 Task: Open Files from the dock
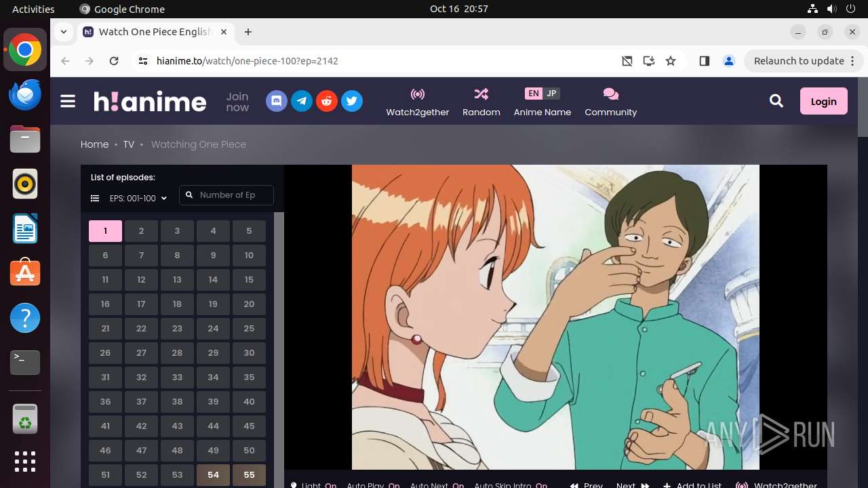(x=25, y=140)
